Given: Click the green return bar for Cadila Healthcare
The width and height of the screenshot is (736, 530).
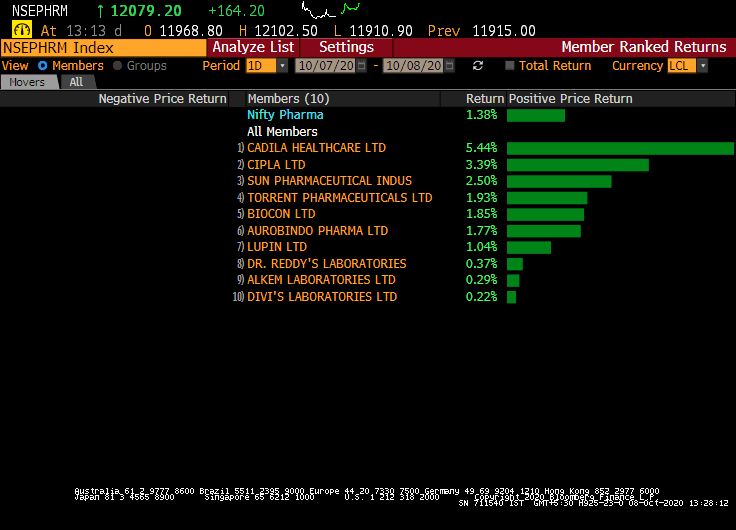Looking at the screenshot, I should click(620, 148).
